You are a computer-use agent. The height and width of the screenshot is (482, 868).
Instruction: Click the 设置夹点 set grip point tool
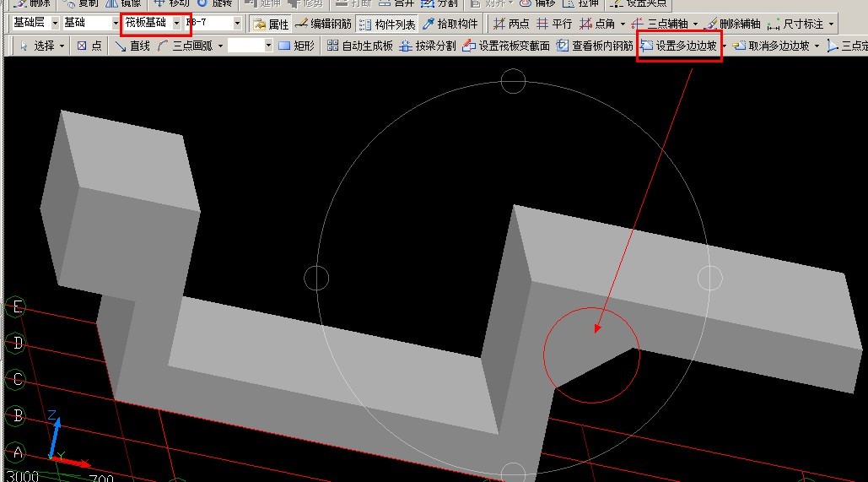[x=639, y=3]
